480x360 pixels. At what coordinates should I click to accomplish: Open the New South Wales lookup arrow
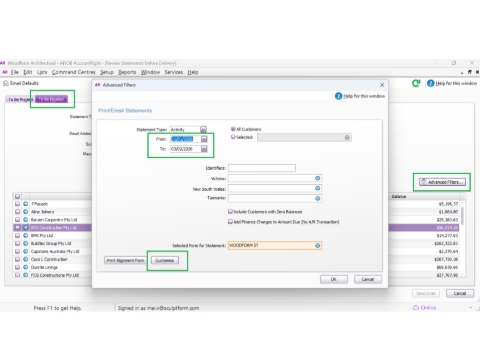coord(318,188)
